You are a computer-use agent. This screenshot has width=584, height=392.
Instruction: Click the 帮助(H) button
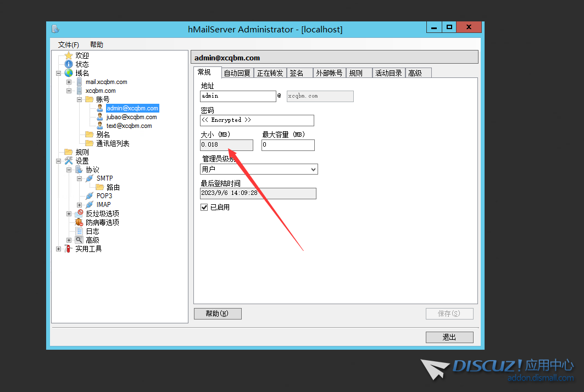(x=218, y=313)
